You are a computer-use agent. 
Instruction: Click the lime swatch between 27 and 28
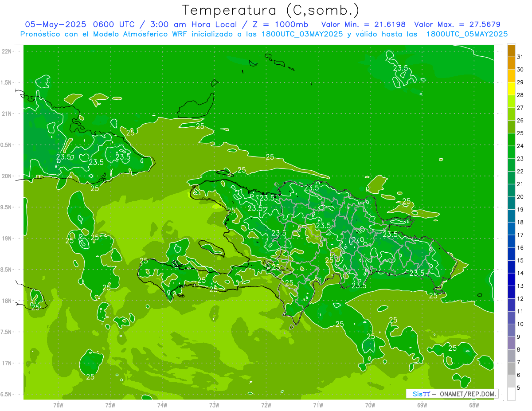511,102
